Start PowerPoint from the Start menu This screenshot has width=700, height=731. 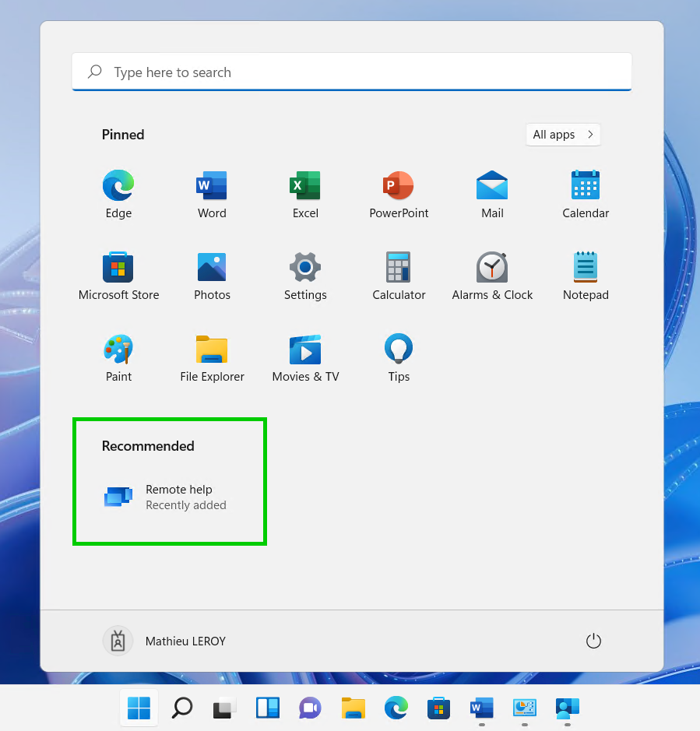pyautogui.click(x=399, y=194)
